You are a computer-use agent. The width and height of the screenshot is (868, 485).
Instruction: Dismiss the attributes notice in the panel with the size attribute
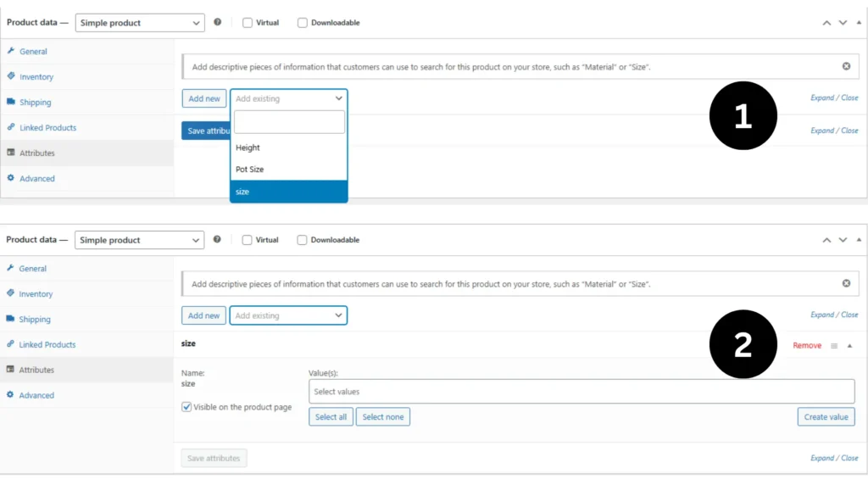click(x=847, y=283)
